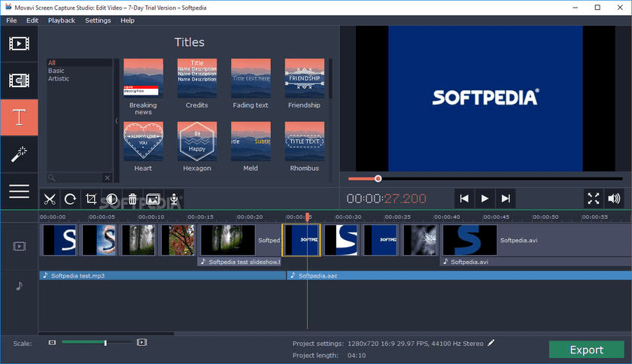Expand the hamburger More tools menu
The height and width of the screenshot is (364, 632).
click(19, 191)
